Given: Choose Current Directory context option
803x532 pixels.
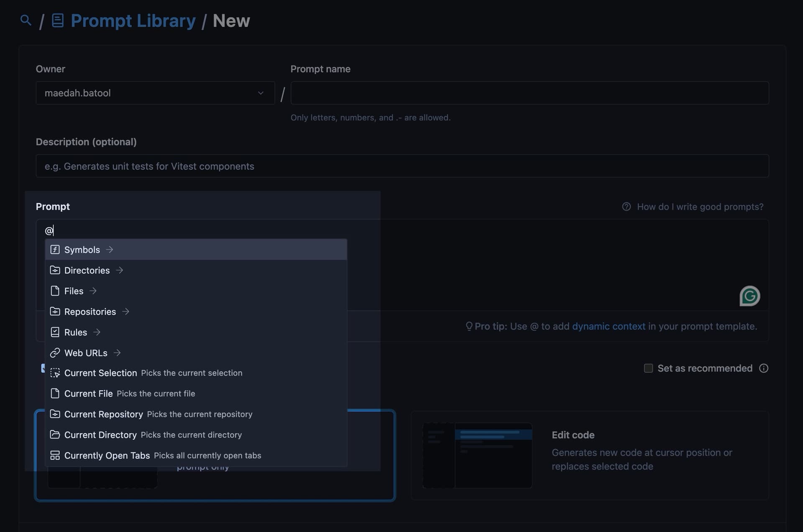Looking at the screenshot, I should pyautogui.click(x=196, y=435).
